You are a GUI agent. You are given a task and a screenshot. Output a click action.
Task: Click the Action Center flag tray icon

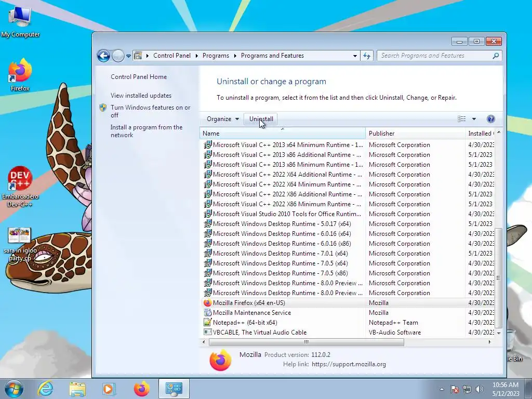(455, 389)
